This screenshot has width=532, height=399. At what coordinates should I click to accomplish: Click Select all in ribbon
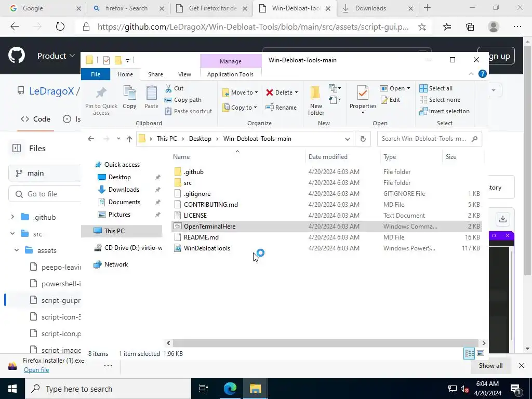coord(436,88)
